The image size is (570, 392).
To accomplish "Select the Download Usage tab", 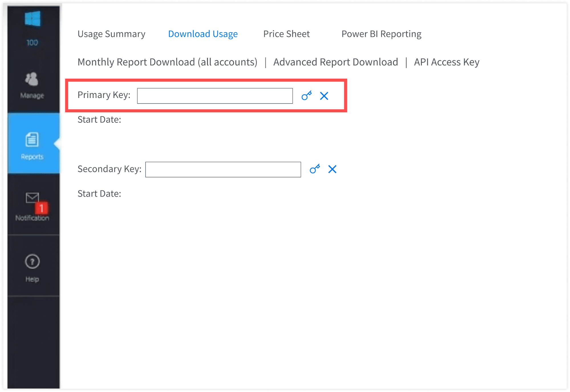I will point(203,34).
